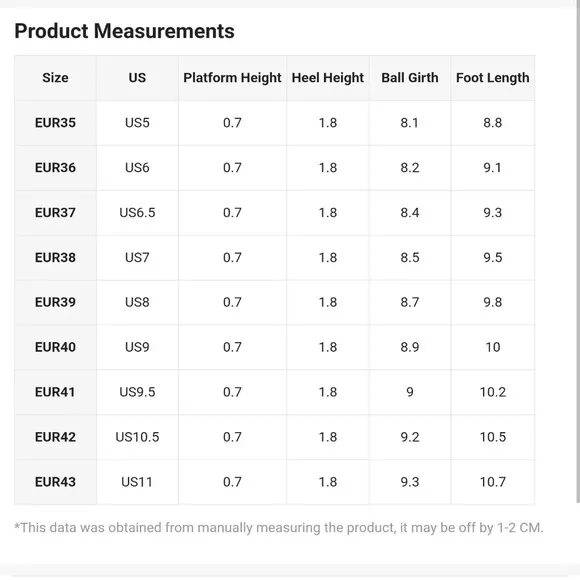Select the EUR38 size row label
The width and height of the screenshot is (580, 580).
(x=55, y=257)
